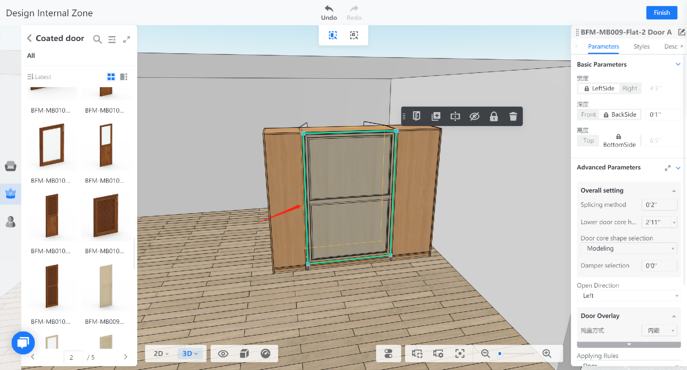Viewport: 687px width, 370px height.
Task: Click the zoom level slider
Action: (x=516, y=353)
